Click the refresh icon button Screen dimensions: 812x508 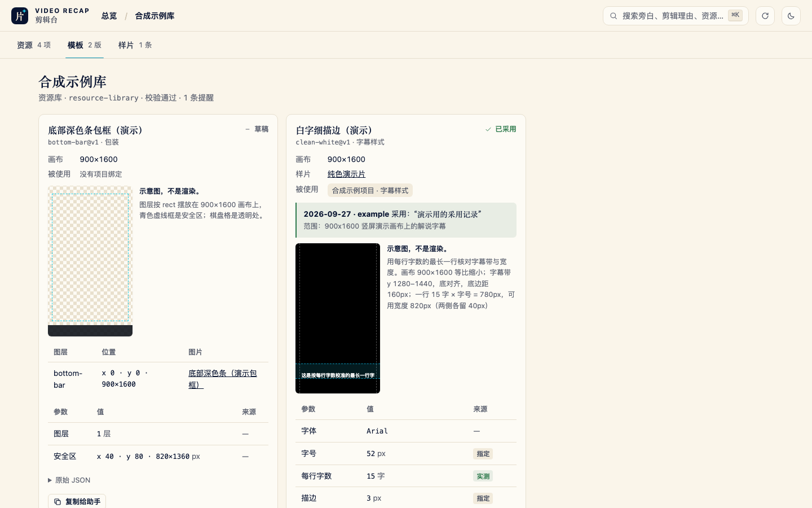[x=765, y=16]
